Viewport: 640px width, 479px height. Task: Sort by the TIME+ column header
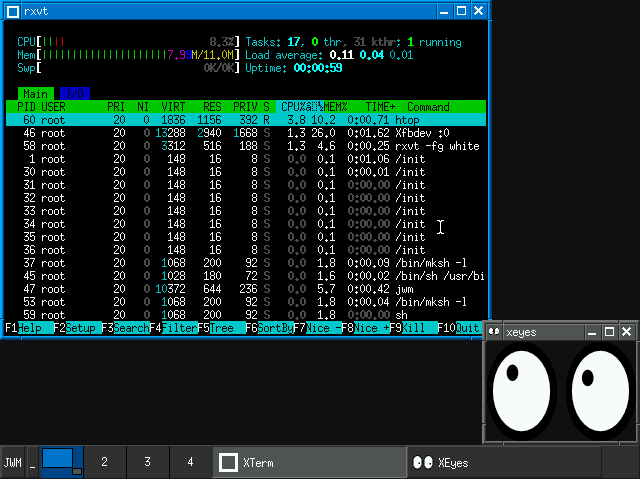(x=380, y=107)
